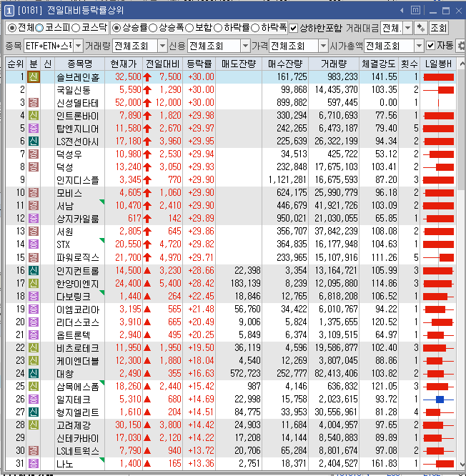This screenshot has width=466, height=476.
Task: Click the 경 badge on 모비스 row
Action: pyautogui.click(x=34, y=192)
